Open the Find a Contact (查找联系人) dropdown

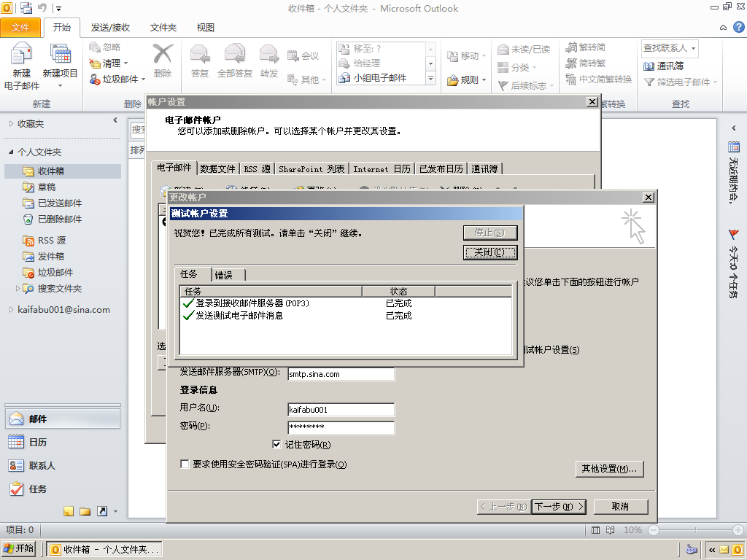(x=693, y=48)
